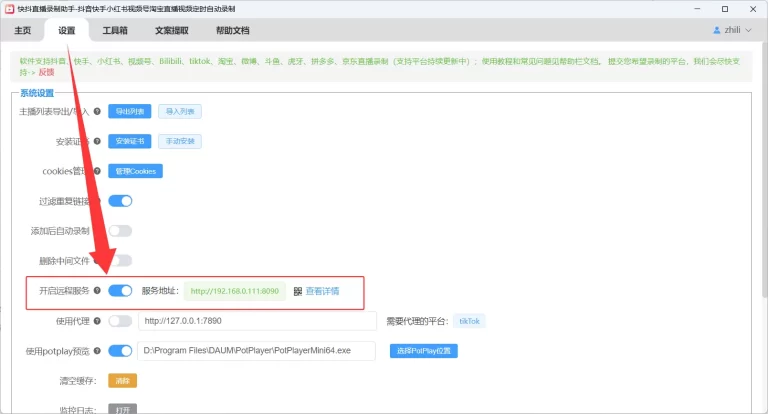Click the 导出列表 button
The image size is (768, 414).
tap(130, 112)
